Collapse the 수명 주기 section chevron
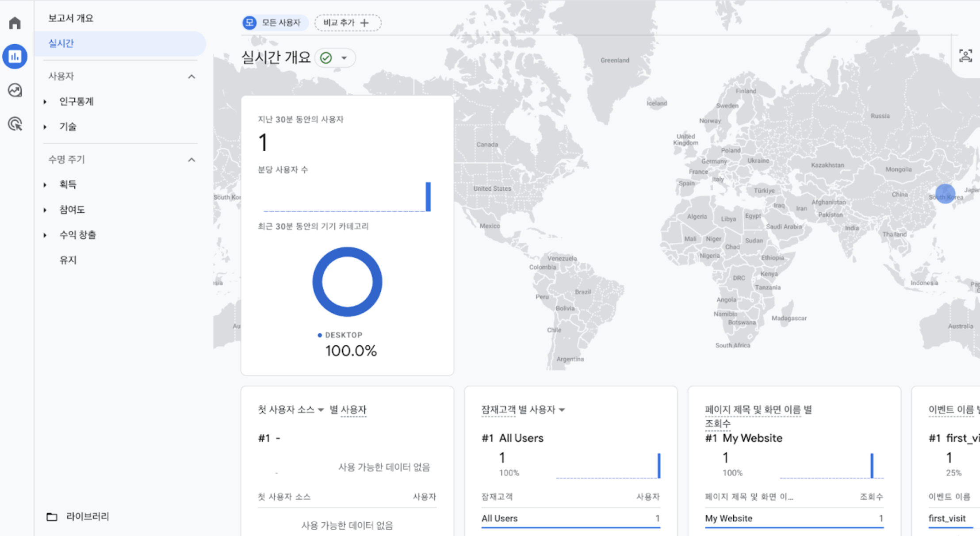The width and height of the screenshot is (980, 536). 191,160
